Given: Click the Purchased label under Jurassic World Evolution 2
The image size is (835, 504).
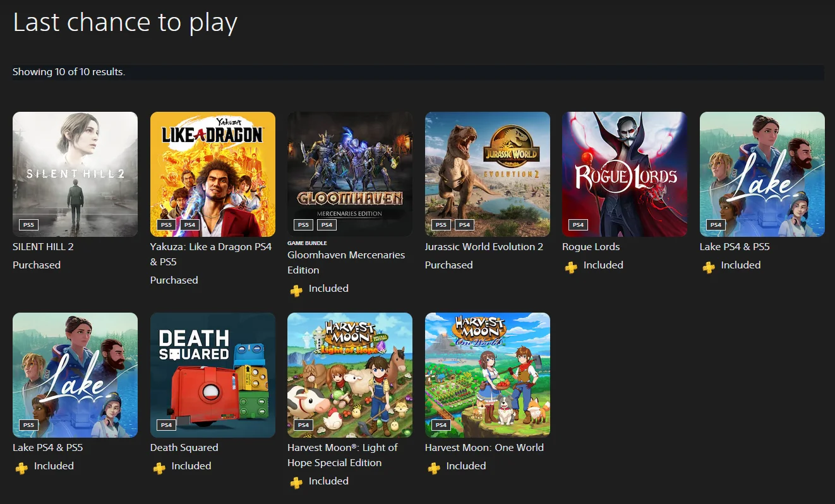Looking at the screenshot, I should (449, 265).
